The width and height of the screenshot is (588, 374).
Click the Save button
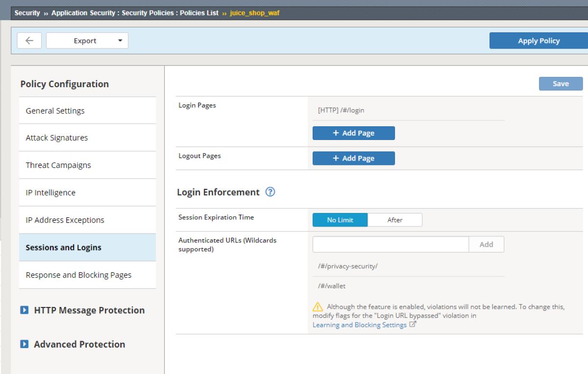point(561,84)
